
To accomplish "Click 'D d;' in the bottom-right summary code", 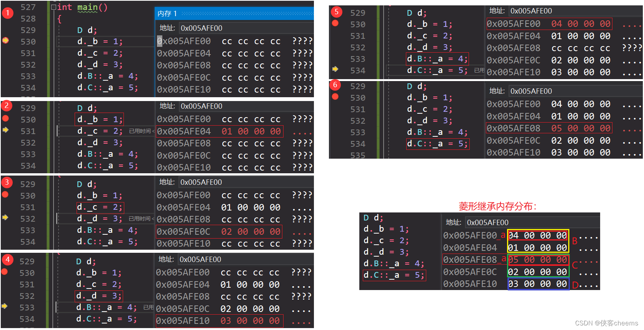I will pyautogui.click(x=373, y=218).
